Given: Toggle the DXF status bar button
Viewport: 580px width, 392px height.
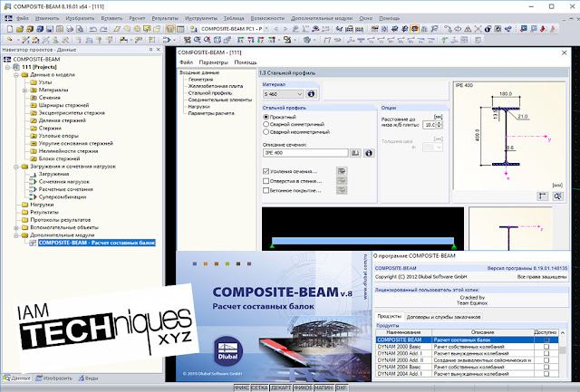Looking at the screenshot, I should 341,388.
